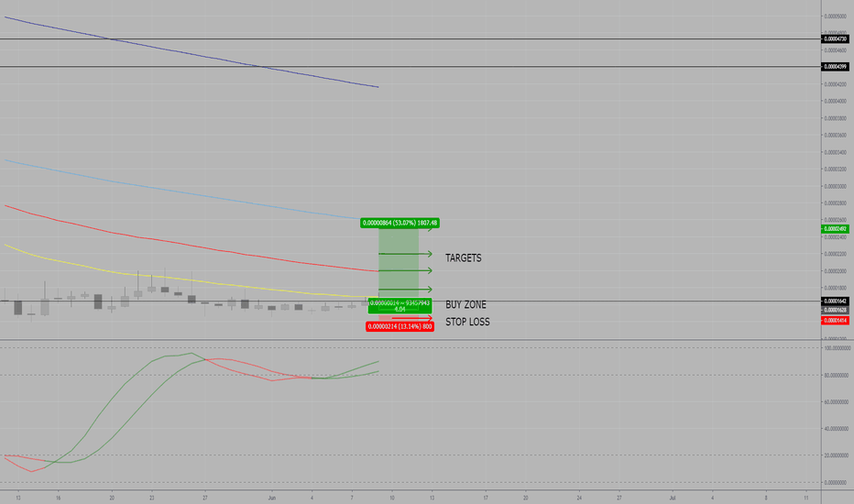Click the black 0.00004399 price tag
854x504 pixels.
click(835, 67)
